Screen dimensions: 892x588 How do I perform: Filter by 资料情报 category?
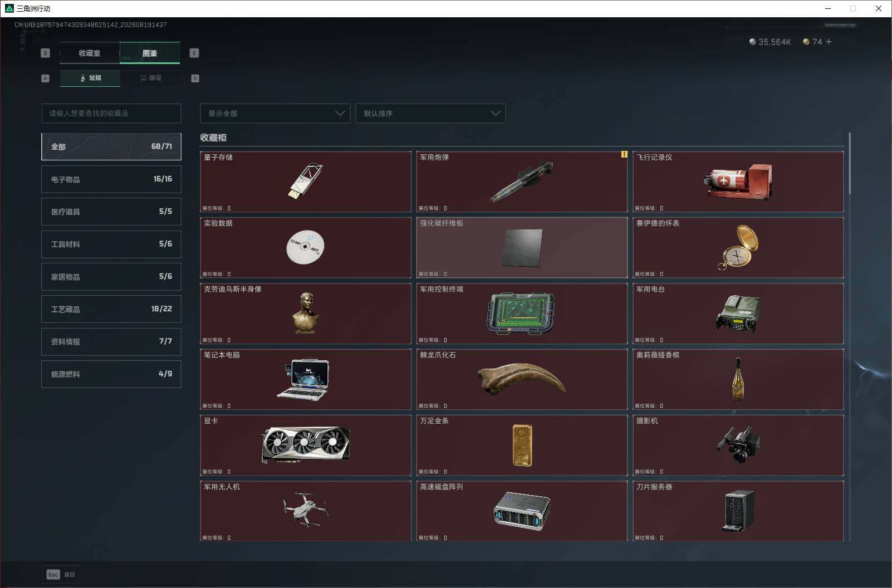pos(111,341)
